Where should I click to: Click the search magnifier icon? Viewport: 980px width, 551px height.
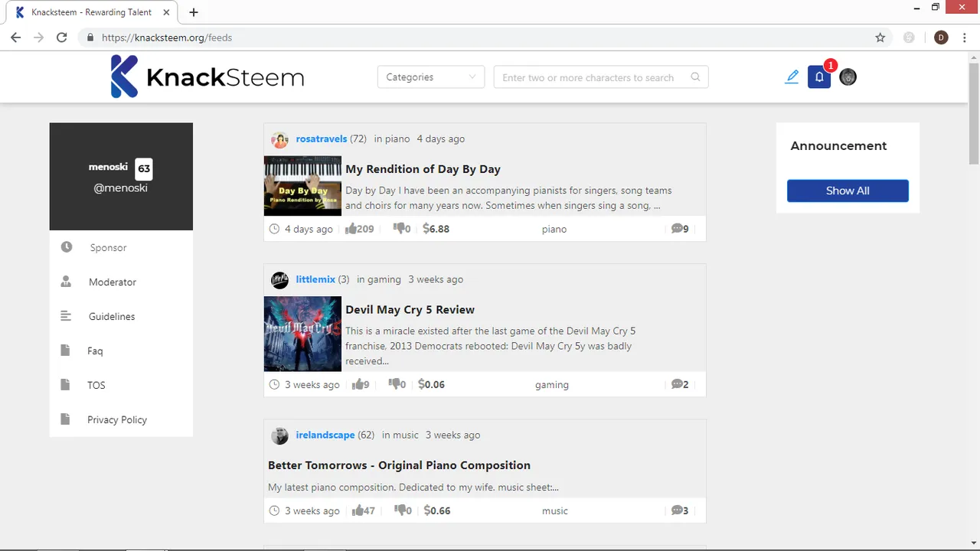[x=695, y=77]
